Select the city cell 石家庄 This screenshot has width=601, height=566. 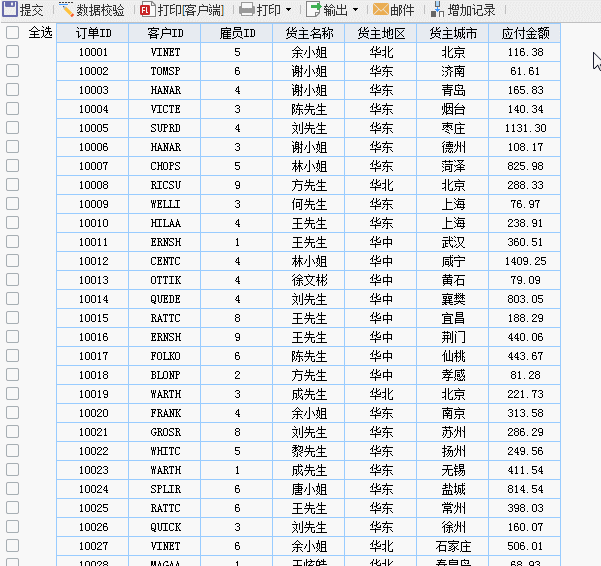tap(453, 546)
